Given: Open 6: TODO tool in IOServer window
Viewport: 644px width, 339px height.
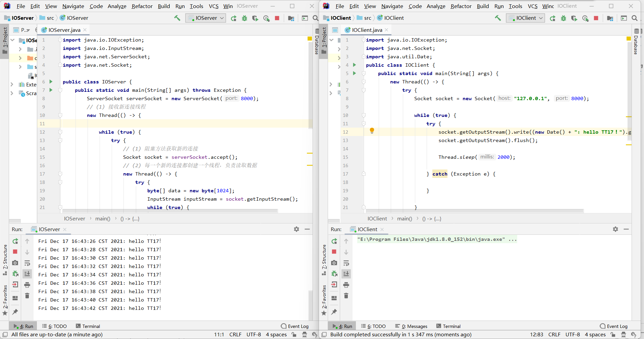Looking at the screenshot, I should point(54,326).
